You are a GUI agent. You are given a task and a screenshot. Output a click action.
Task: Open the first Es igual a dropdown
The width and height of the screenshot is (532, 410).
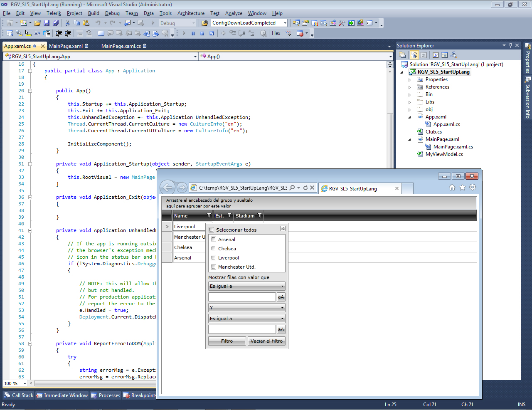click(x=246, y=286)
